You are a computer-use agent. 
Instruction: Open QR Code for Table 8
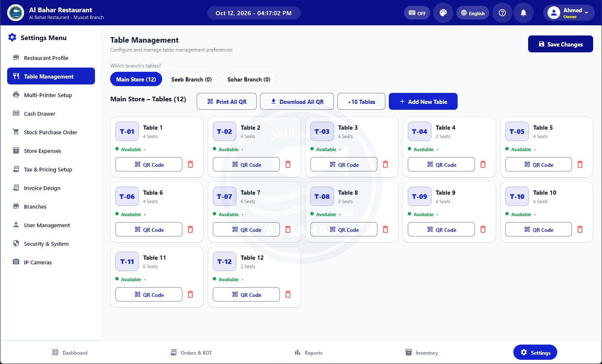(x=344, y=229)
